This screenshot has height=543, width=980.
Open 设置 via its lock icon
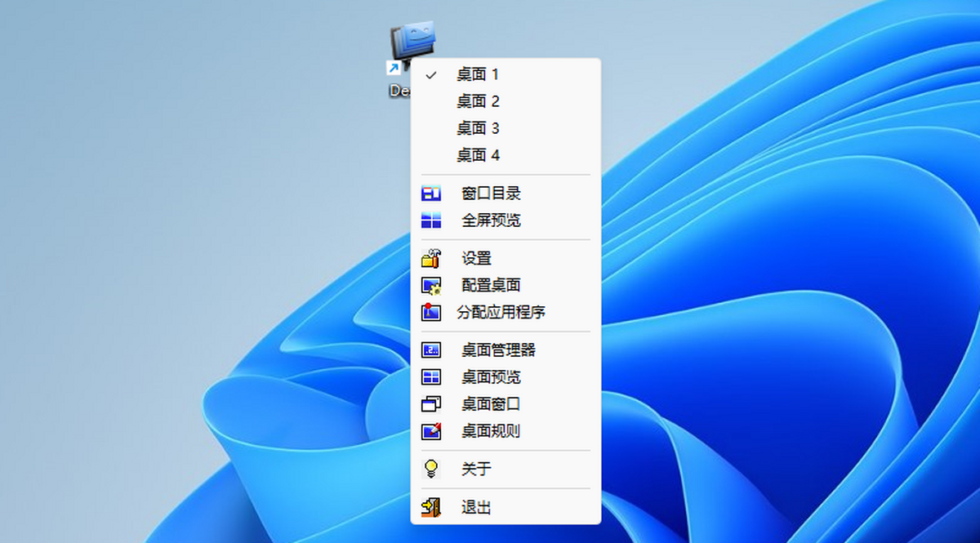click(431, 259)
